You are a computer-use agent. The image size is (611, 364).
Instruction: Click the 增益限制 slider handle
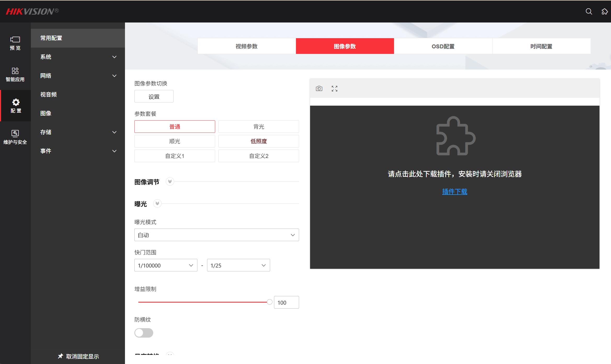[x=270, y=302]
